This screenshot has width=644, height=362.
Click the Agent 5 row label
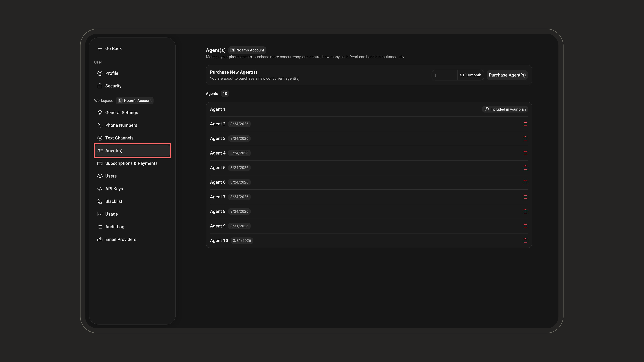point(217,168)
